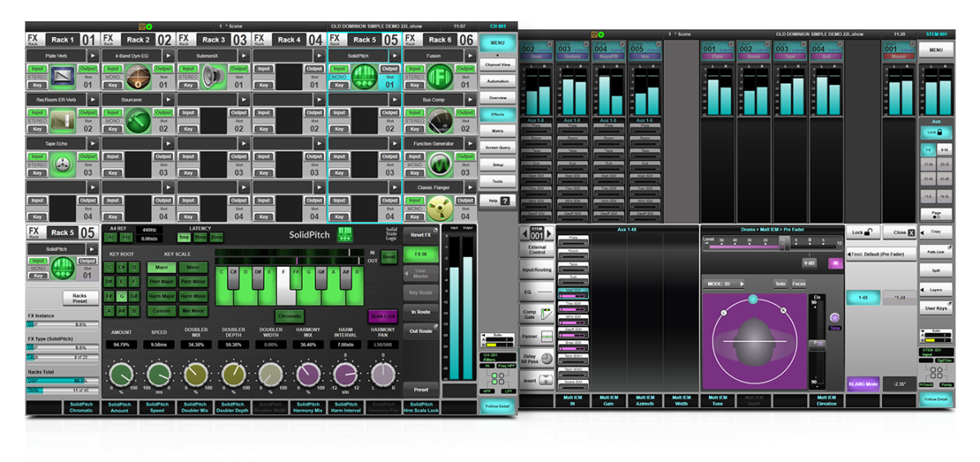Toggle FX IN button in SolidPitch
980x462 pixels.
(x=421, y=255)
